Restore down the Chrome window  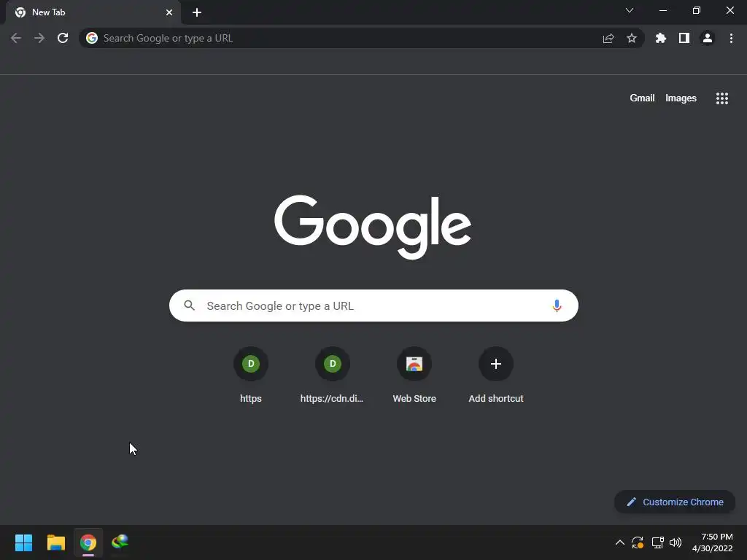click(697, 10)
